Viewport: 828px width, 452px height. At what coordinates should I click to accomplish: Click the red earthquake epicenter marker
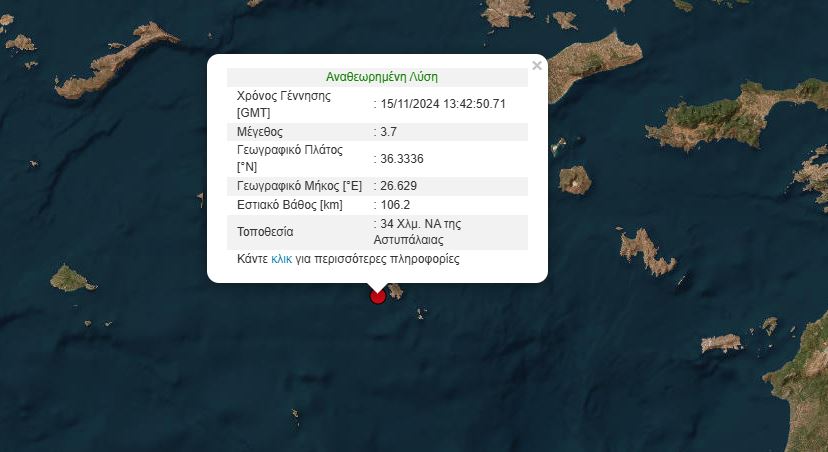coord(377,296)
